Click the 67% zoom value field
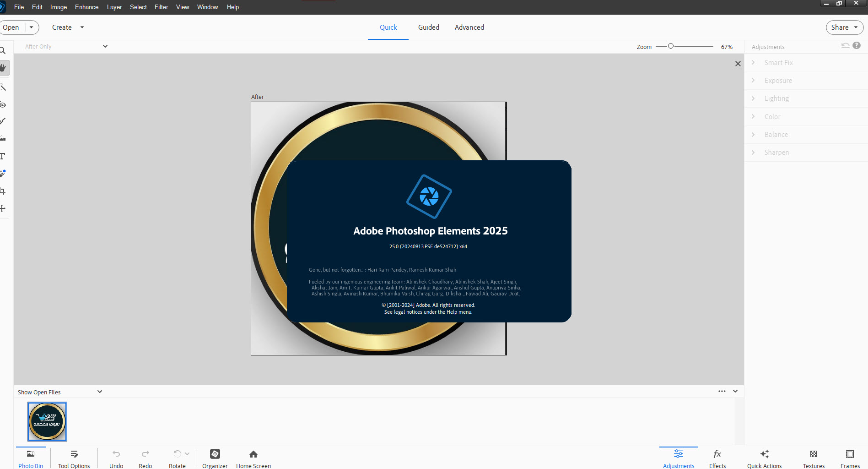The width and height of the screenshot is (868, 469). [727, 47]
